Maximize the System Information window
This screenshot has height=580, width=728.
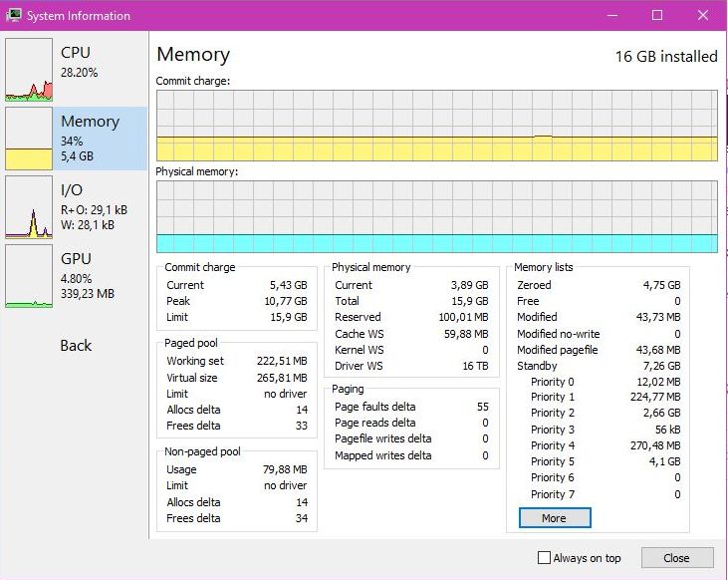coord(657,16)
